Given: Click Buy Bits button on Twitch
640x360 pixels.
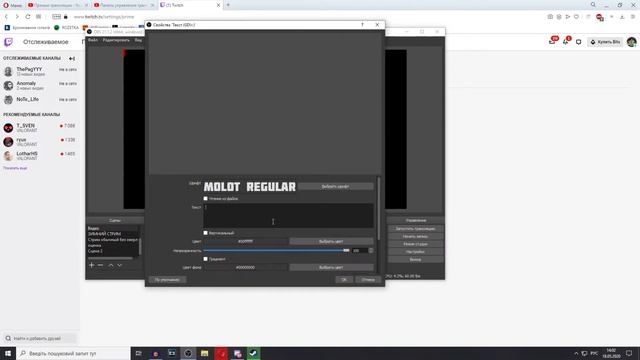Looking at the screenshot, I should pos(605,42).
